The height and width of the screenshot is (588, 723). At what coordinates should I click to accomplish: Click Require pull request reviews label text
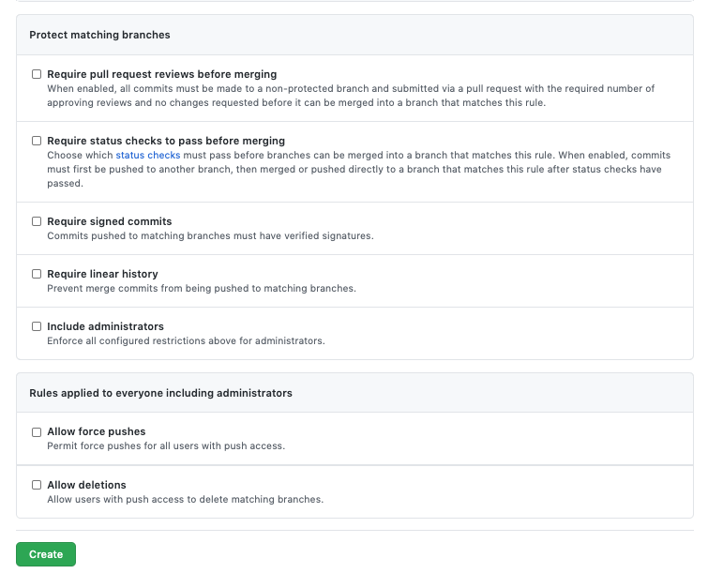pos(162,74)
